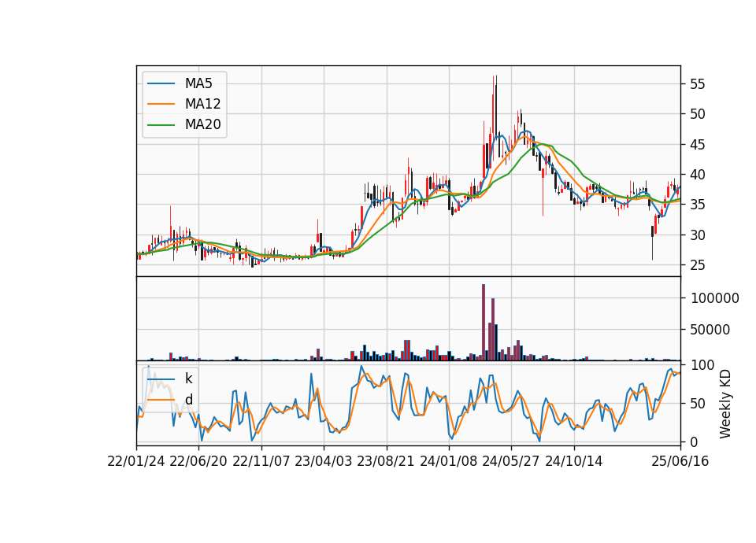756x543 pixels.
Task: Click the d legend label in KD panel
Action: pyautogui.click(x=188, y=400)
